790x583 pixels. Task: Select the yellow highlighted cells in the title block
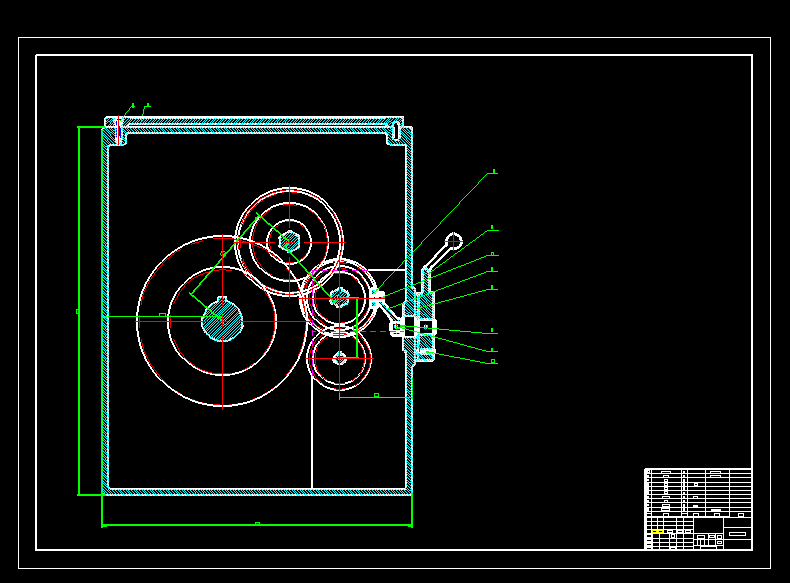pyautogui.click(x=657, y=532)
